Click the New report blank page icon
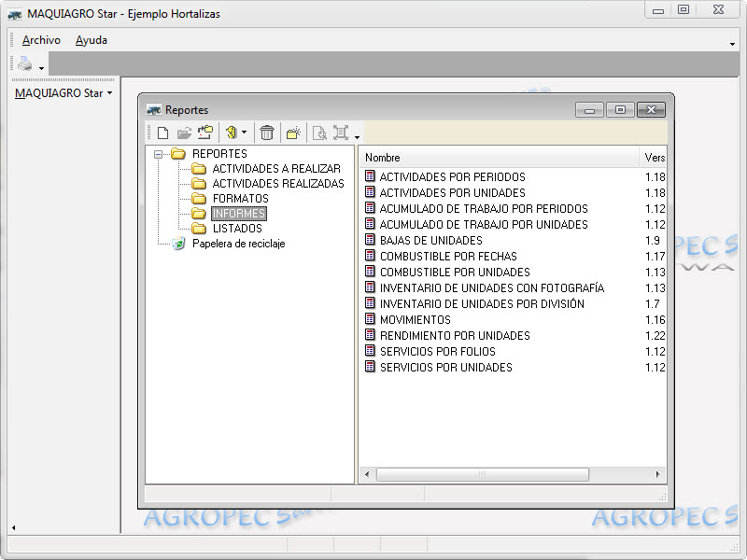747x560 pixels. 162,133
